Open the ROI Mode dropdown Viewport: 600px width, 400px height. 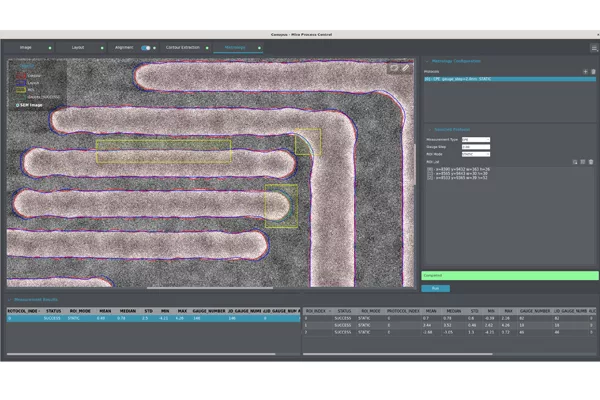click(475, 154)
